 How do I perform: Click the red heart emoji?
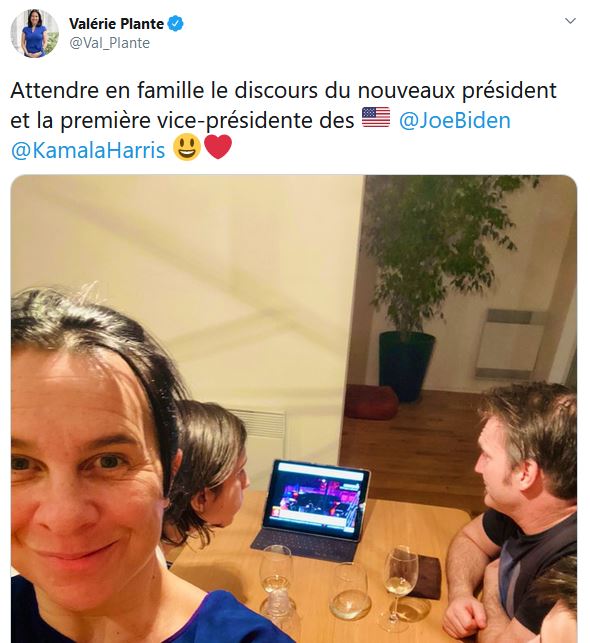(218, 147)
